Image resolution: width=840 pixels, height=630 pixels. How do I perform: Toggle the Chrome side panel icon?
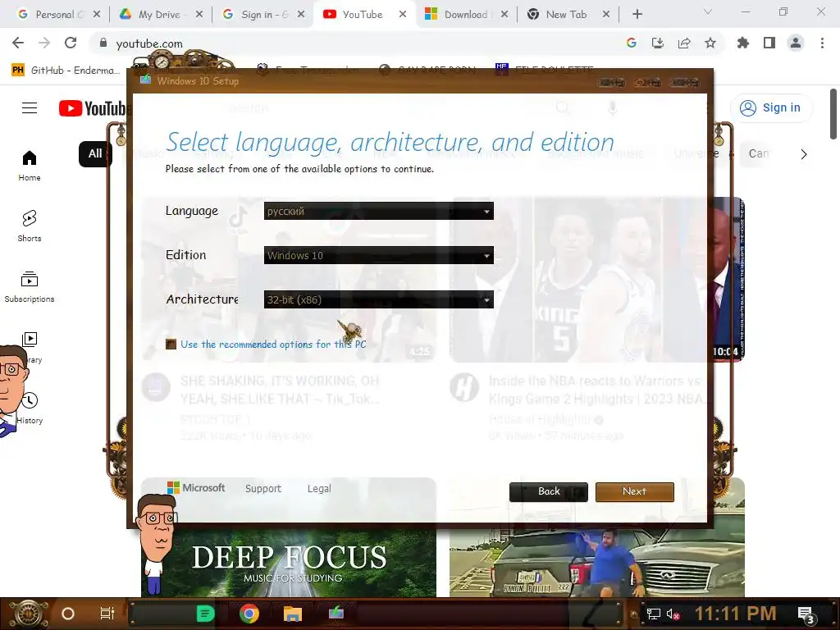pos(769,43)
